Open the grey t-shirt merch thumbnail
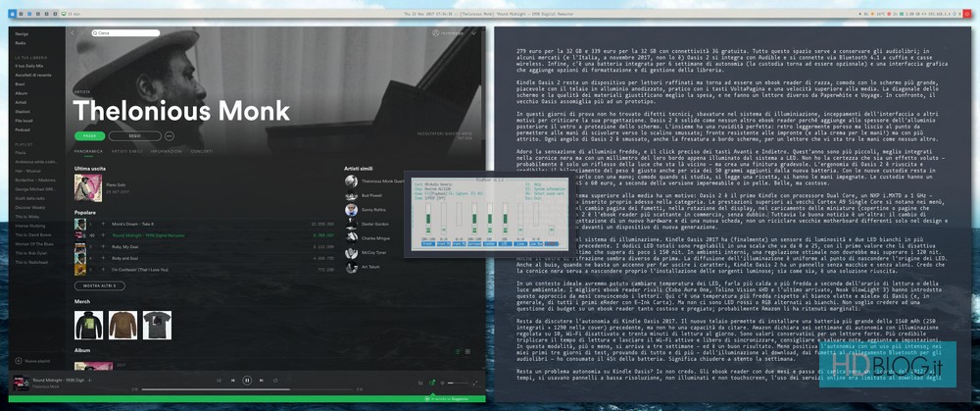The height and width of the screenshot is (411, 980). 157,325
